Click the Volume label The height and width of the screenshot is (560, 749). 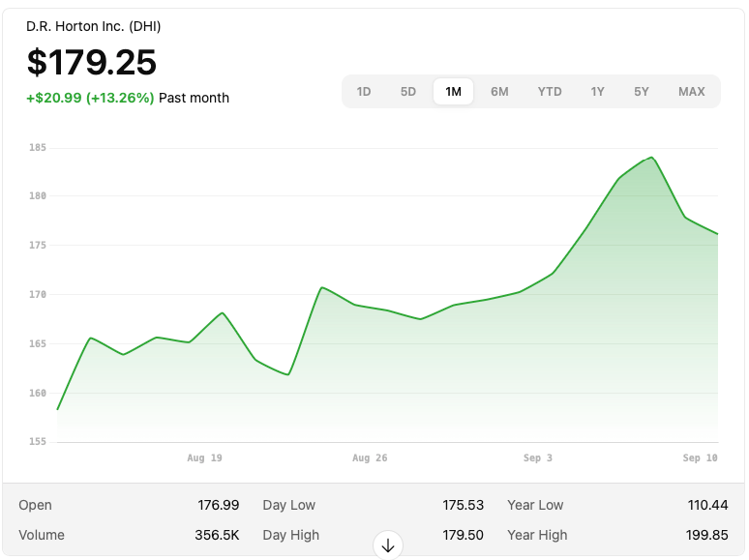pos(42,535)
